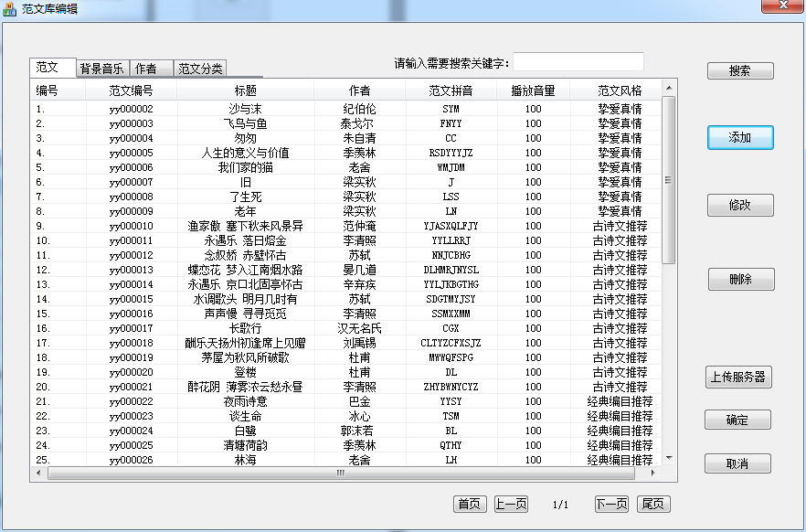Click the 删除 delete button
The height and width of the screenshot is (532, 806).
pyautogui.click(x=739, y=279)
